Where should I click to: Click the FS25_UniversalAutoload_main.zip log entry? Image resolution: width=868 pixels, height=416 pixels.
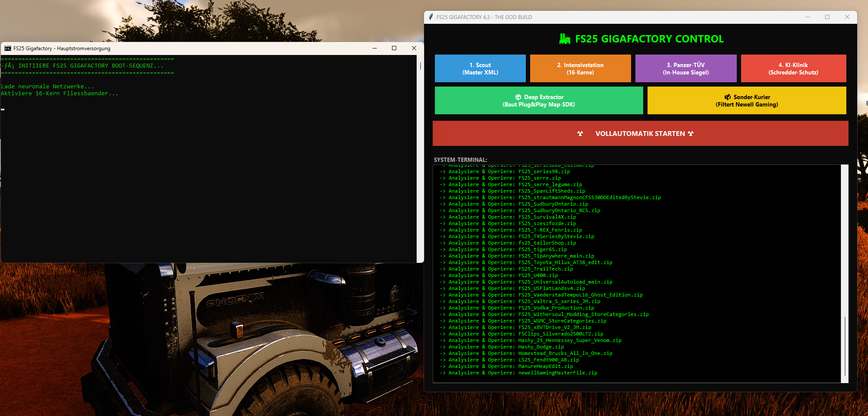point(565,282)
